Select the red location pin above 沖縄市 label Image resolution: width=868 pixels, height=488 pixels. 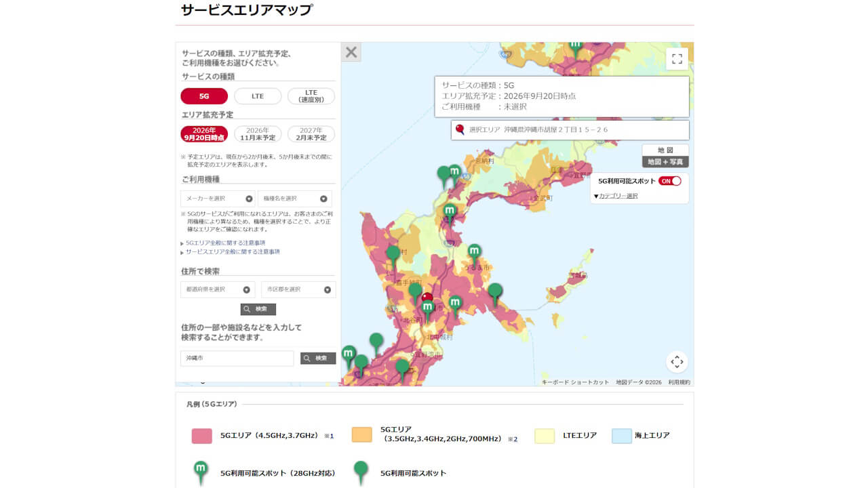click(x=427, y=297)
